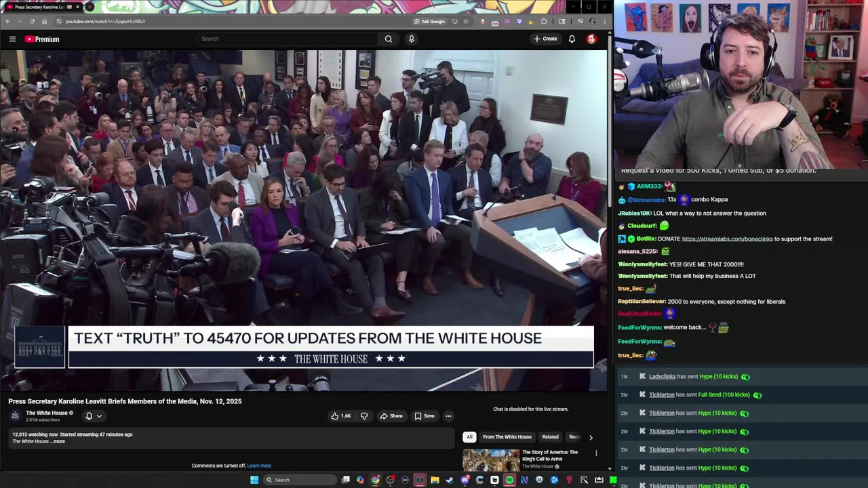Open streamlabs.com/boneclinks donation link in chat
Image resolution: width=868 pixels, height=488 pixels.
pyautogui.click(x=727, y=239)
